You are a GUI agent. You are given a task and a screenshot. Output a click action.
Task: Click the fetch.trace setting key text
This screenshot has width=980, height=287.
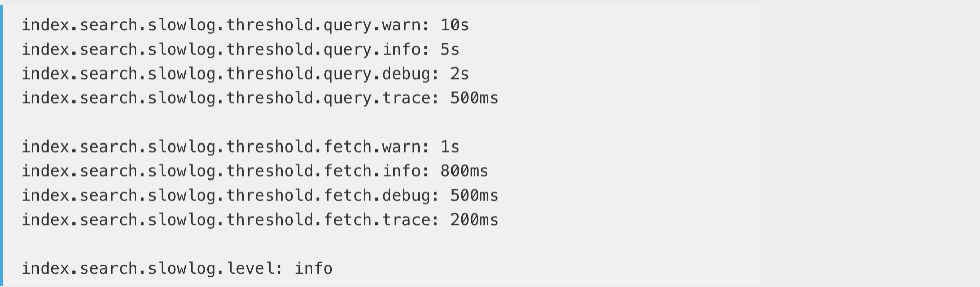226,220
